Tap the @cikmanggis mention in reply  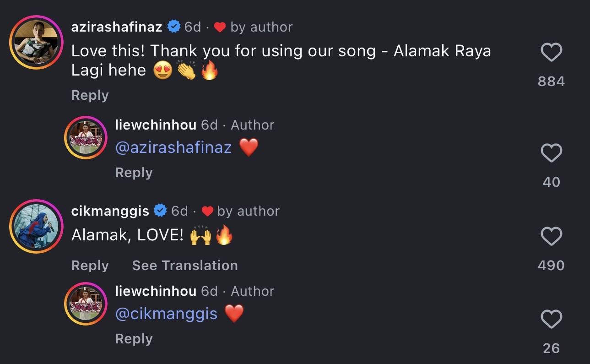click(166, 314)
